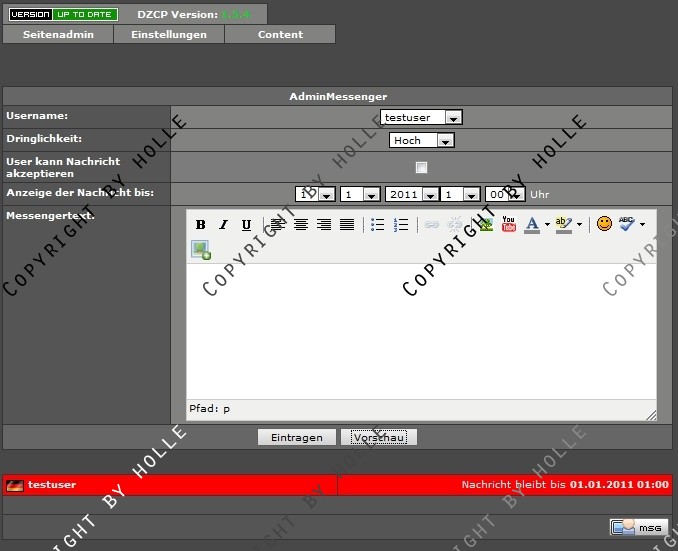The image size is (678, 551).
Task: Click the image upload icon in second toolbar row
Action: pos(201,250)
